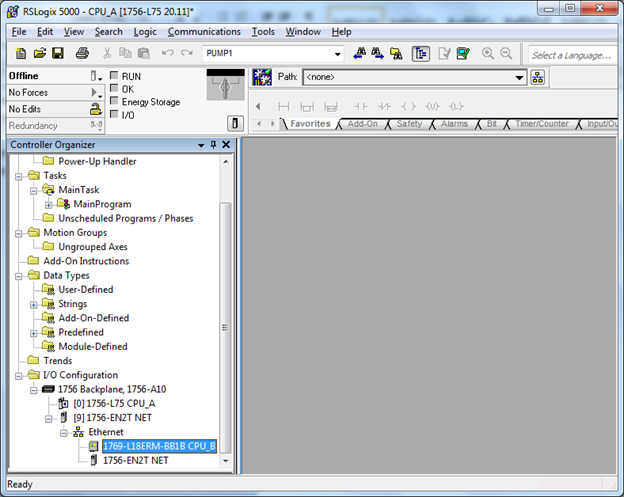The height and width of the screenshot is (497, 624).
Task: Click the RSWho path network icon
Action: click(538, 77)
